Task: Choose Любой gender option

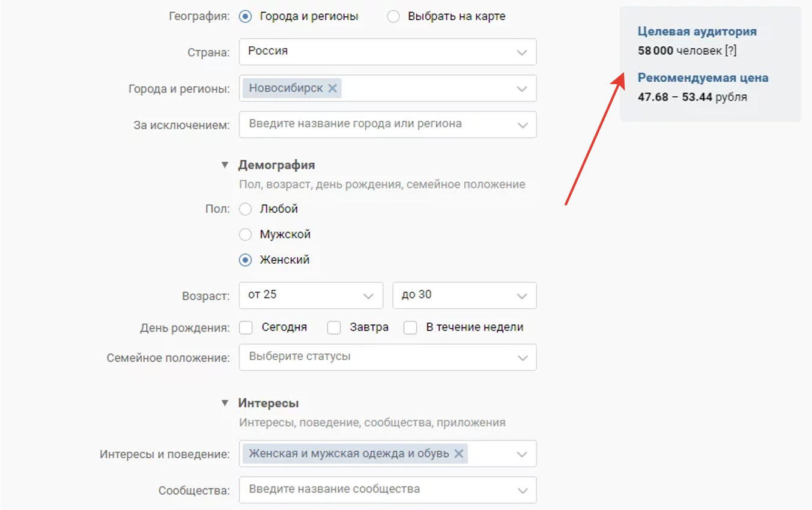Action: tap(245, 209)
